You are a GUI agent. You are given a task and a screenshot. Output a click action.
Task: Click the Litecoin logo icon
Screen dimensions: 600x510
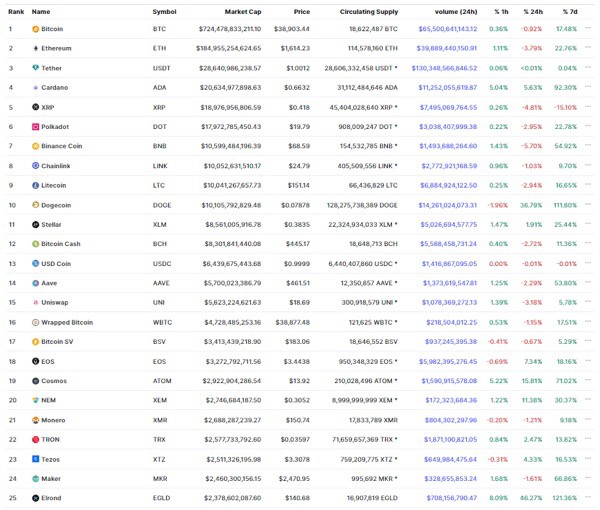click(x=36, y=185)
